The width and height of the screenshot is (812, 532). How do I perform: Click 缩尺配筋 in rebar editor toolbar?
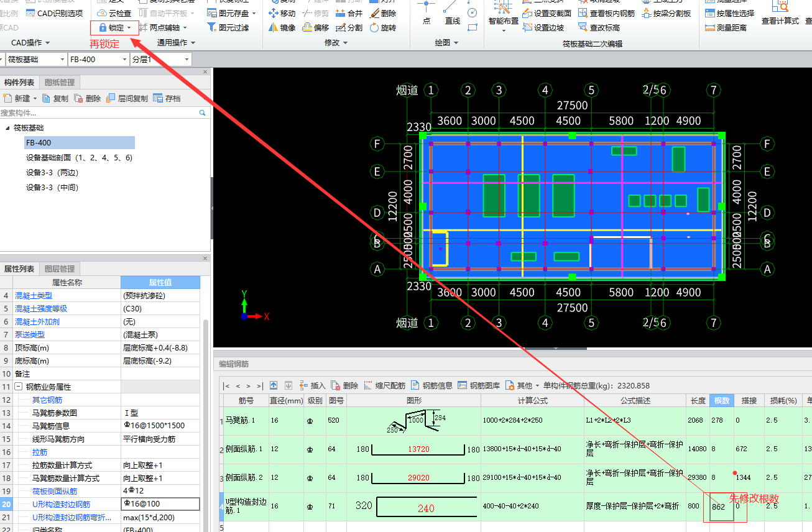[384, 385]
